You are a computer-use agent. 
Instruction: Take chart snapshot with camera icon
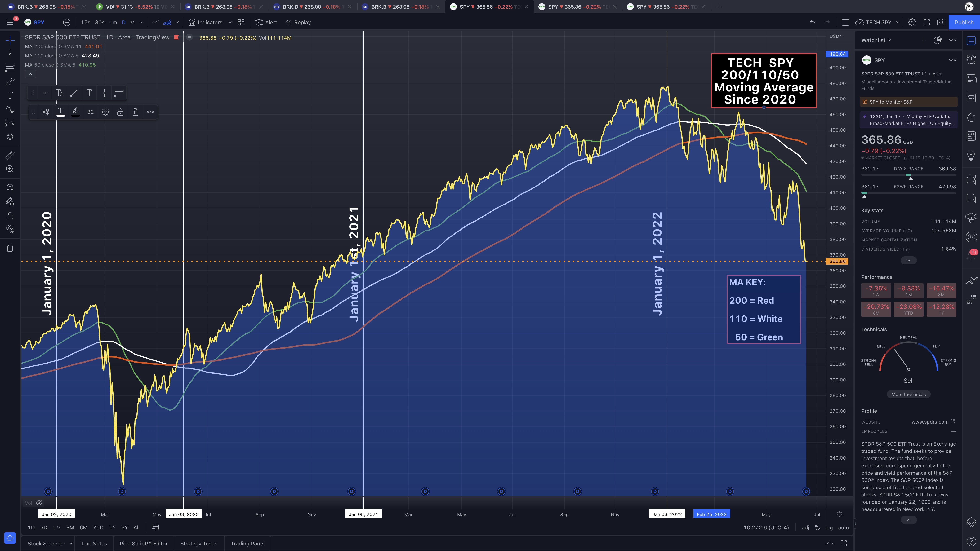941,22
